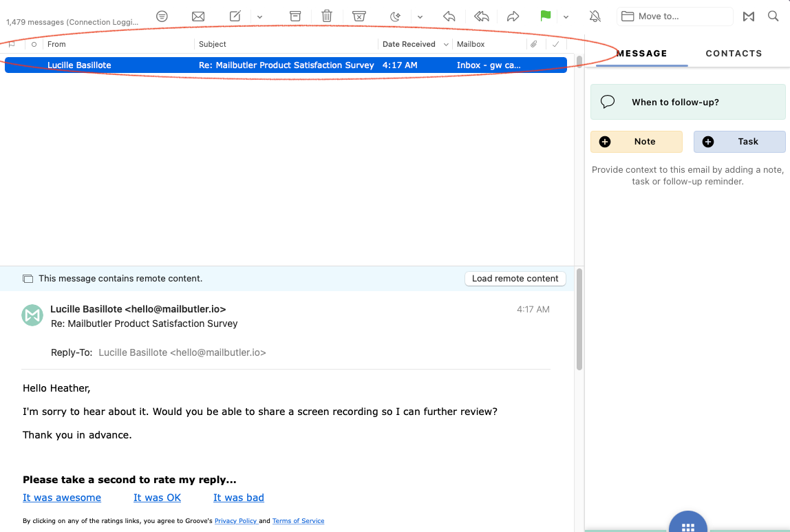
Task: Select Lucille Basillote message row
Action: pyautogui.click(x=286, y=65)
